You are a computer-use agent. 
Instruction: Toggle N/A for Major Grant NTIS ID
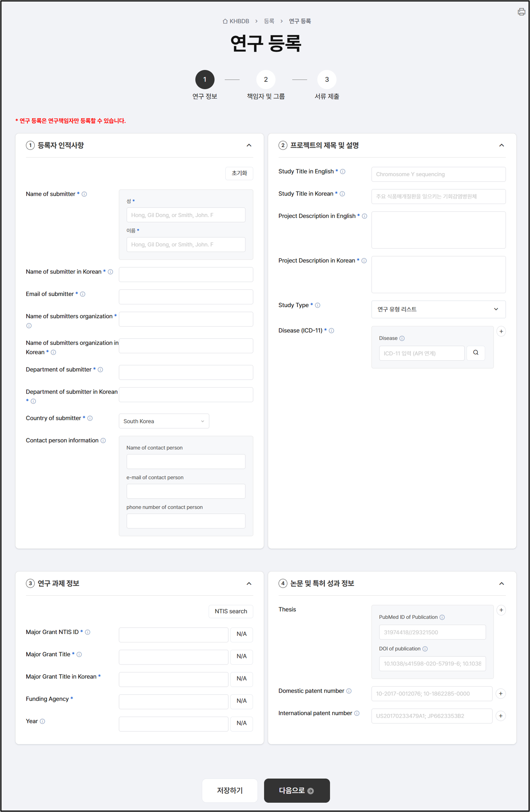tap(241, 634)
